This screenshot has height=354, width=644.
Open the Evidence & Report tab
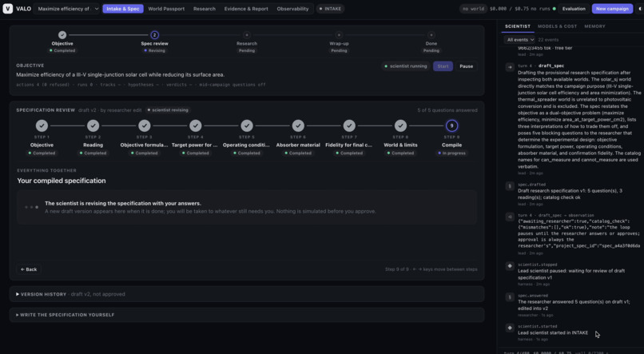tap(246, 9)
